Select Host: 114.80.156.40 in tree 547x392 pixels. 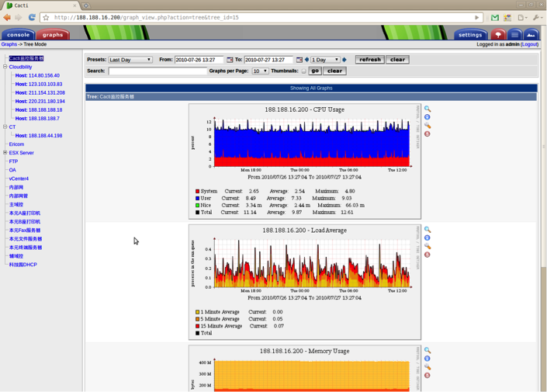click(37, 75)
